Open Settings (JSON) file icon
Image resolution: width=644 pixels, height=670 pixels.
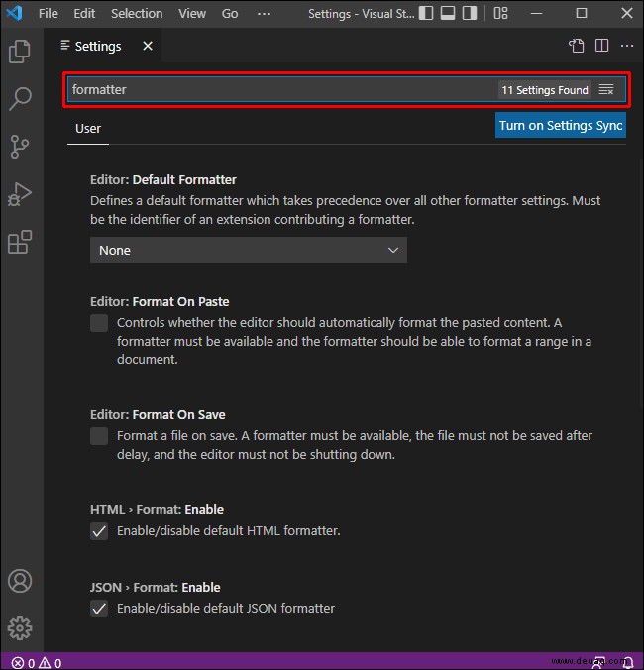click(x=576, y=46)
